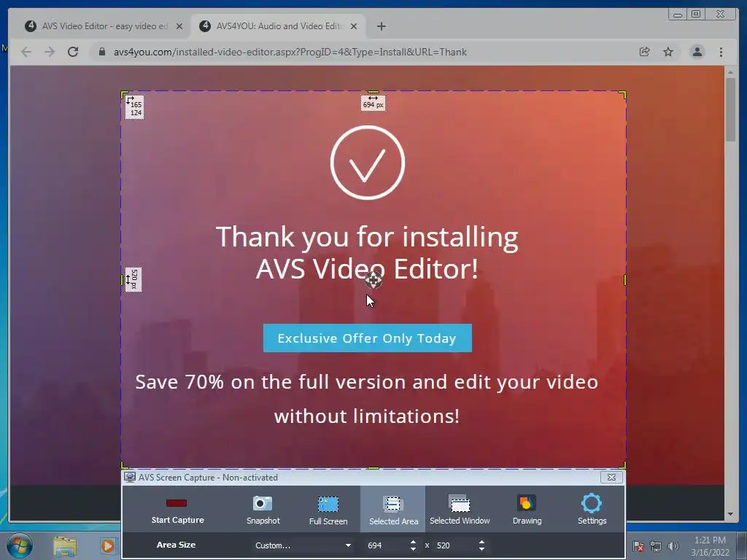The width and height of the screenshot is (747, 560).
Task: Select Full Screen capture mode
Action: [x=328, y=510]
